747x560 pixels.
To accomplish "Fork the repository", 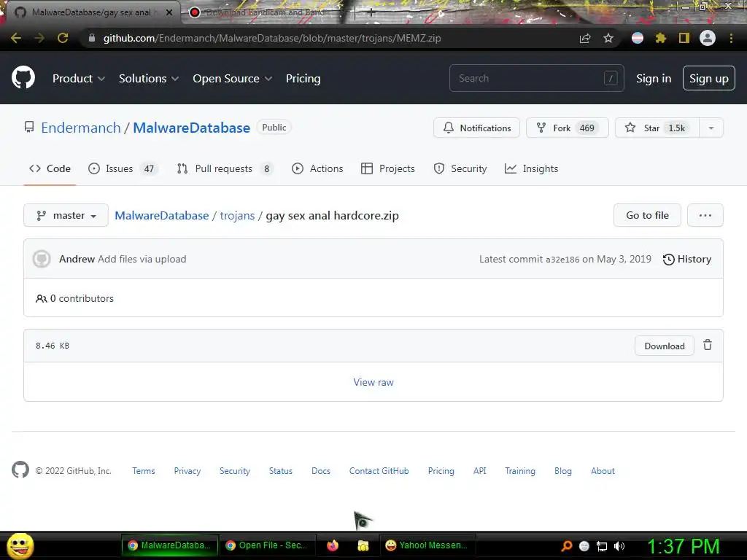I will 567,128.
